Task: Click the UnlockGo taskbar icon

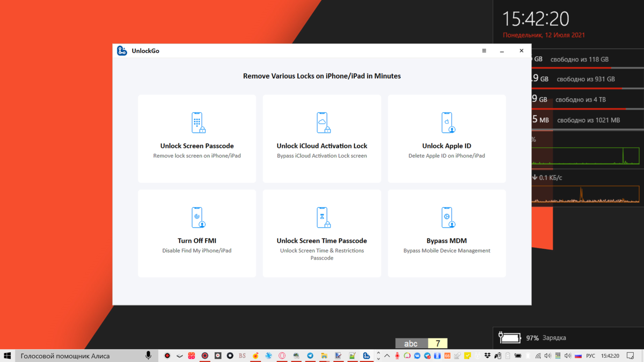Action: [x=366, y=356]
